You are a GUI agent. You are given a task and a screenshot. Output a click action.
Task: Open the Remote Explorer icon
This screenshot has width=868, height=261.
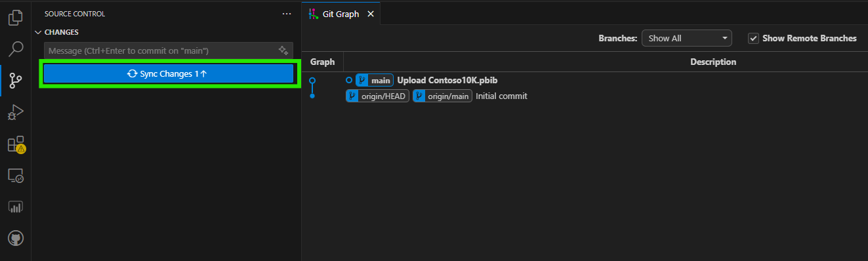click(16, 175)
